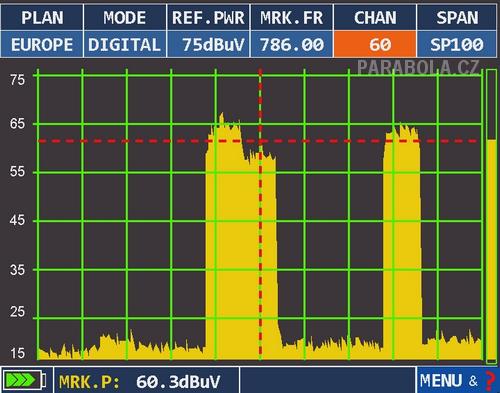Select the PLAN header cell
The width and height of the screenshot is (500, 393).
click(x=42, y=17)
